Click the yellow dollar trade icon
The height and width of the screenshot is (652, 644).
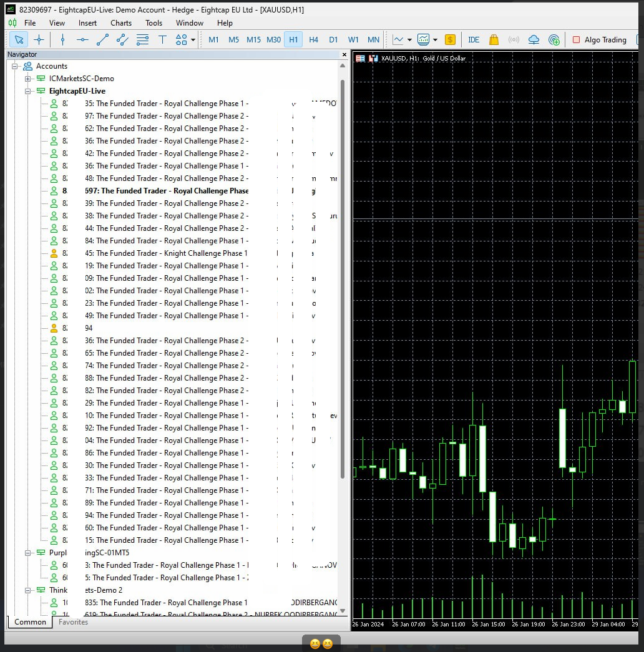(x=450, y=40)
